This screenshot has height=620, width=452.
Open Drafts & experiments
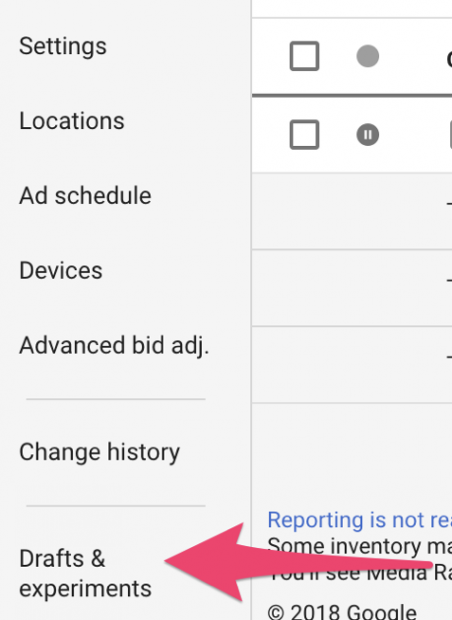point(85,574)
